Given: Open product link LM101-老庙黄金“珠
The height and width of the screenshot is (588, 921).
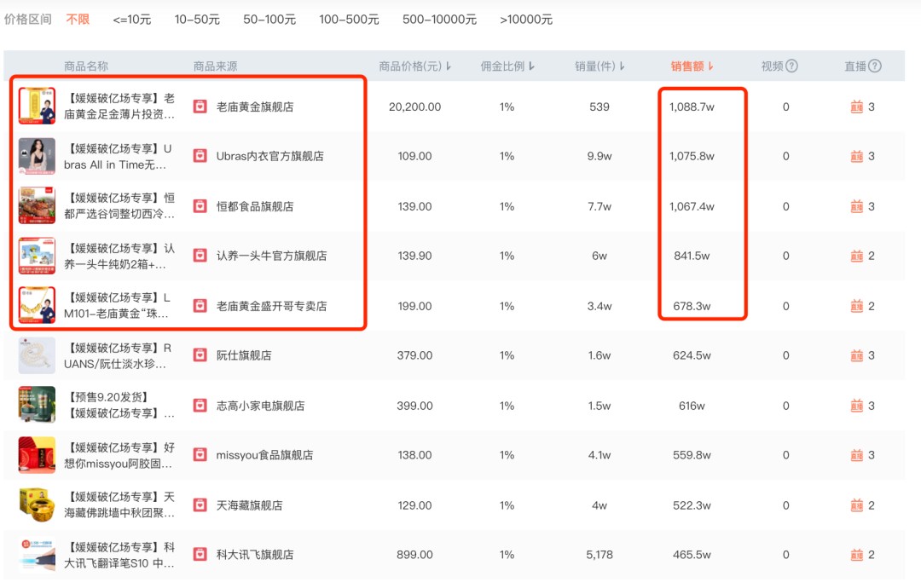Looking at the screenshot, I should tap(117, 306).
